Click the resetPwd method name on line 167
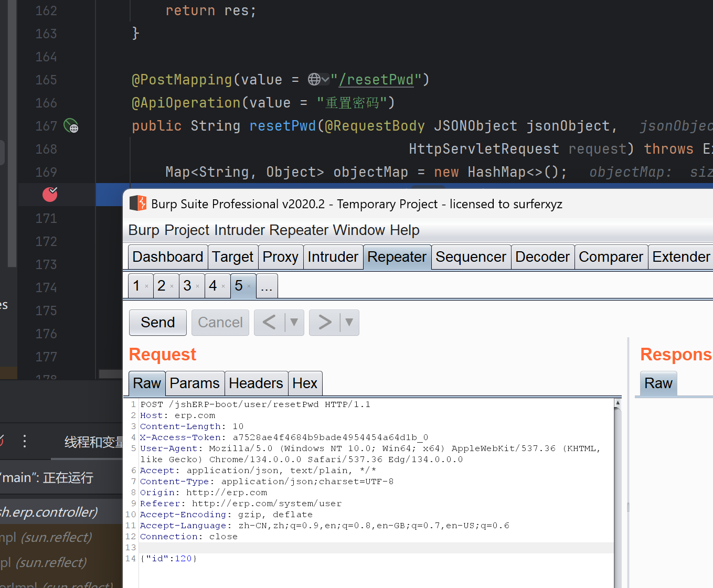Screen dimensions: 713x588 (x=283, y=126)
